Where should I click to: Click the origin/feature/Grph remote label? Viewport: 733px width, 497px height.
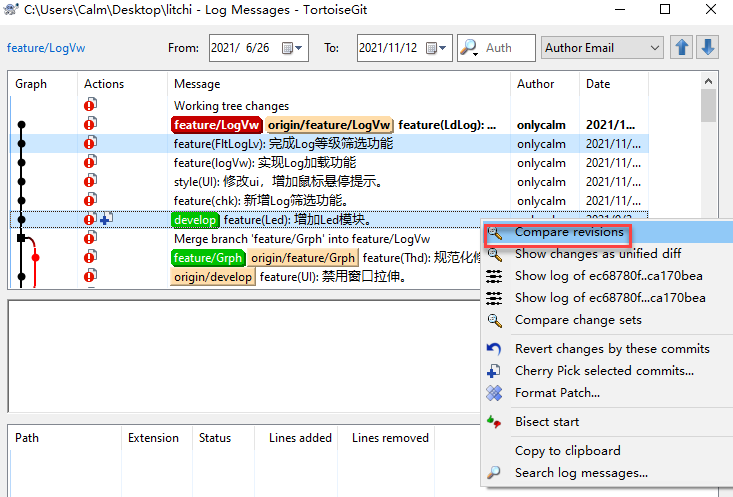[x=302, y=258]
